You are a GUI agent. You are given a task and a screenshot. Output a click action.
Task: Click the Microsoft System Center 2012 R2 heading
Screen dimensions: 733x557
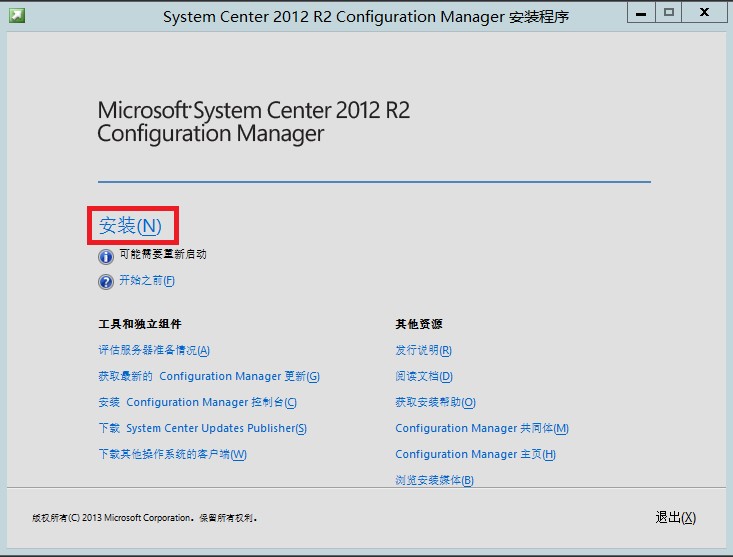click(x=254, y=122)
